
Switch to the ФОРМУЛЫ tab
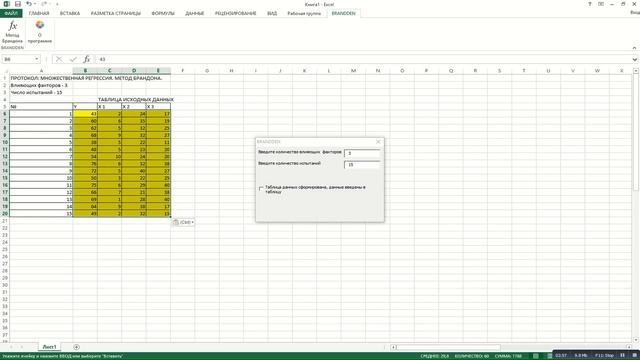tap(163, 13)
